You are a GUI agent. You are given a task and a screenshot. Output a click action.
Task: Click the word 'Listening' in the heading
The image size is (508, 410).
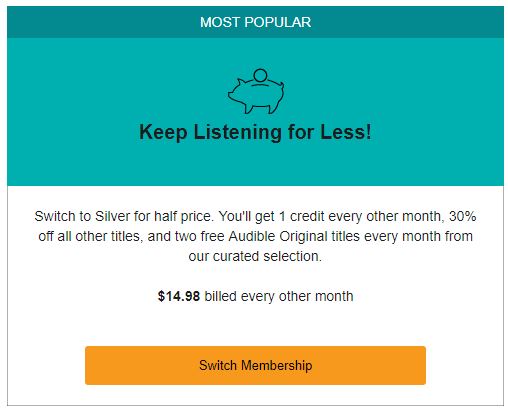[238, 132]
